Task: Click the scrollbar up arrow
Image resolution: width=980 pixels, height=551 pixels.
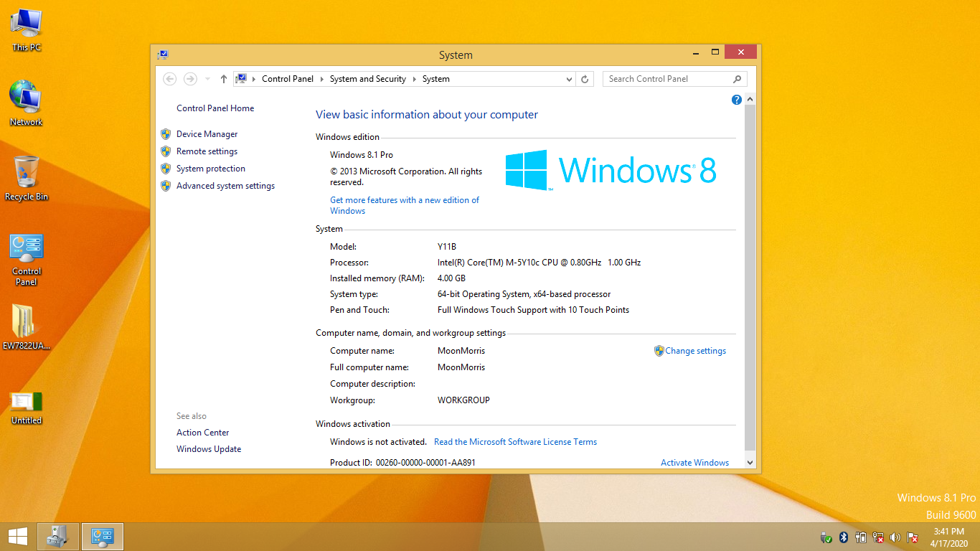Action: coord(750,100)
